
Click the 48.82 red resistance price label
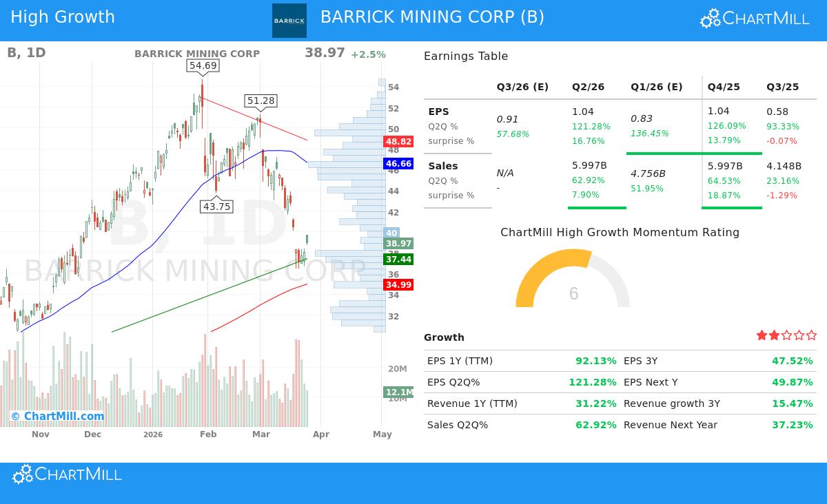click(398, 142)
